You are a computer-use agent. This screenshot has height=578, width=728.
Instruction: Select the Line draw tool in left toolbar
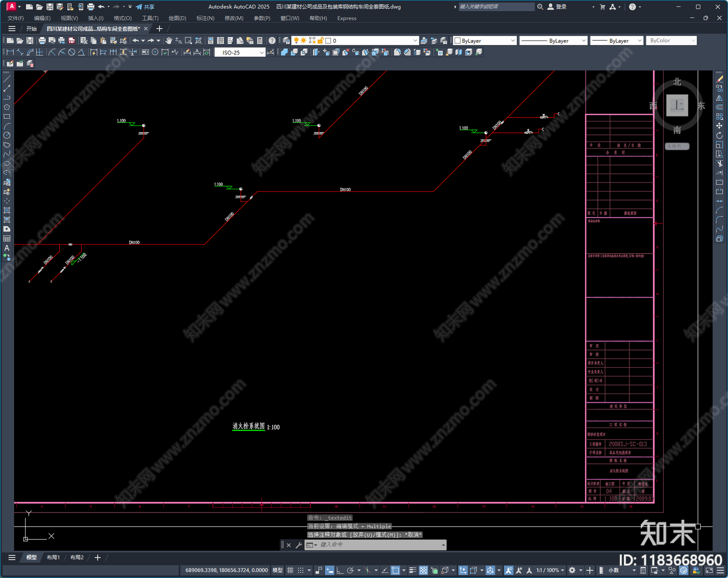[x=7, y=79]
